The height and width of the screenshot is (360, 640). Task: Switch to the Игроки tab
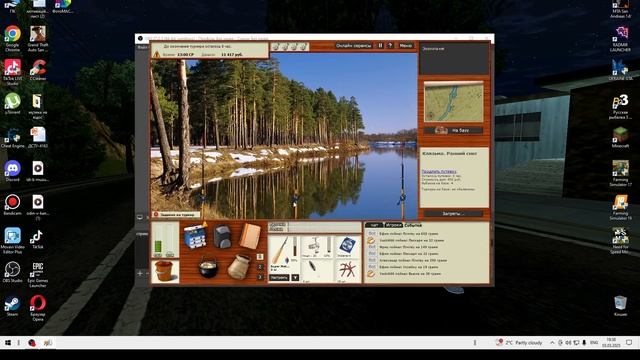(393, 225)
